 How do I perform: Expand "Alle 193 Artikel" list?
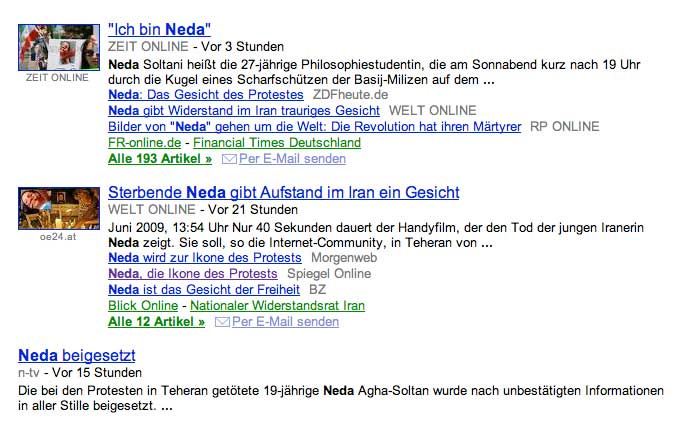pyautogui.click(x=160, y=159)
